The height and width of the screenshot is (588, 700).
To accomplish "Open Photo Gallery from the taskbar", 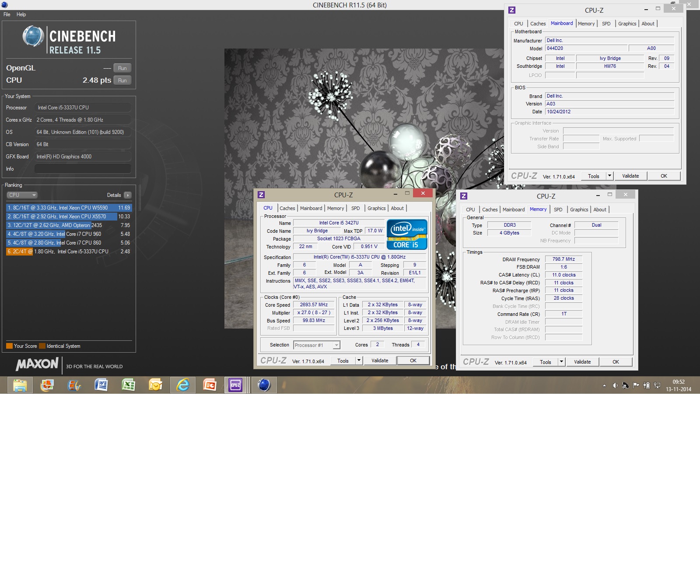I will coord(47,385).
